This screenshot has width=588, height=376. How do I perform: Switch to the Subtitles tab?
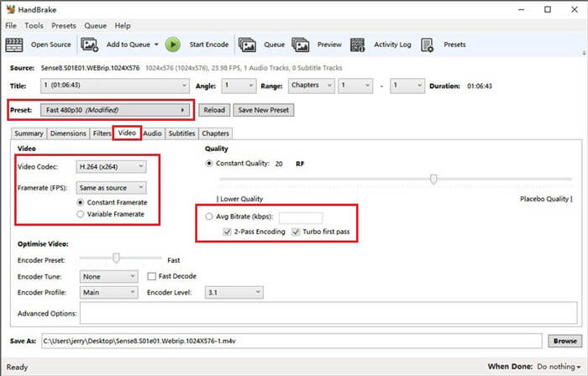(181, 133)
